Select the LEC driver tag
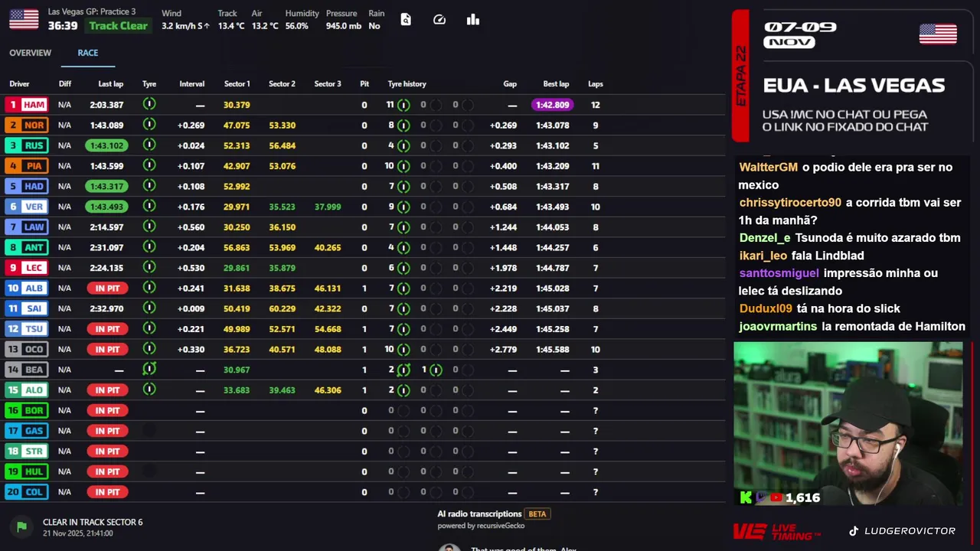This screenshot has width=980, height=551. [x=27, y=268]
